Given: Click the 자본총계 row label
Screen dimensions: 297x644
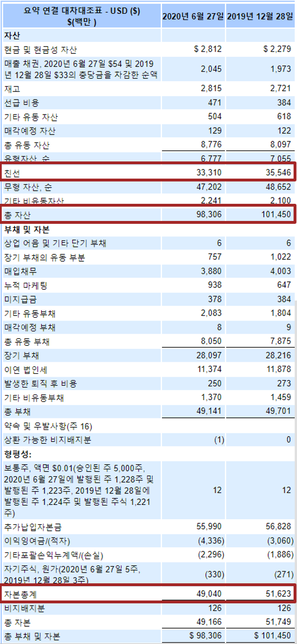Looking at the screenshot, I should coord(19,594).
